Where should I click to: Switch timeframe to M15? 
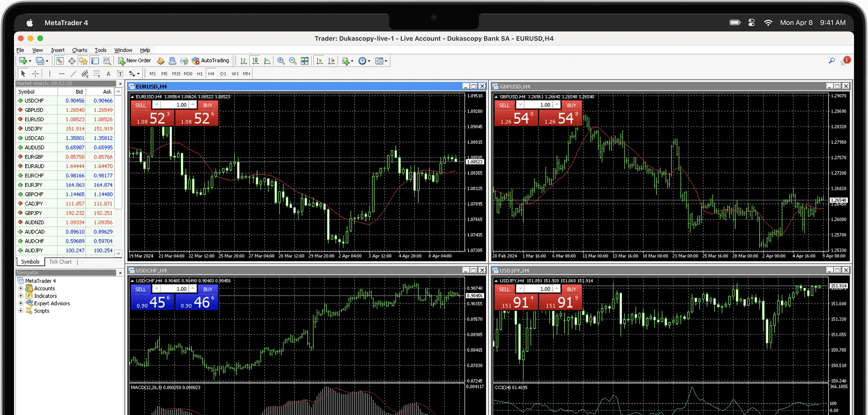tap(176, 74)
